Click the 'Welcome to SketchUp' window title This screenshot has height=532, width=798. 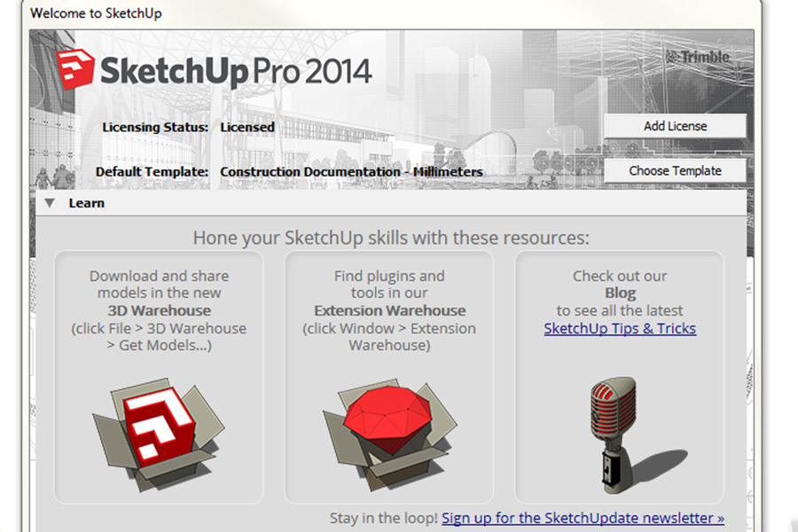coord(96,13)
